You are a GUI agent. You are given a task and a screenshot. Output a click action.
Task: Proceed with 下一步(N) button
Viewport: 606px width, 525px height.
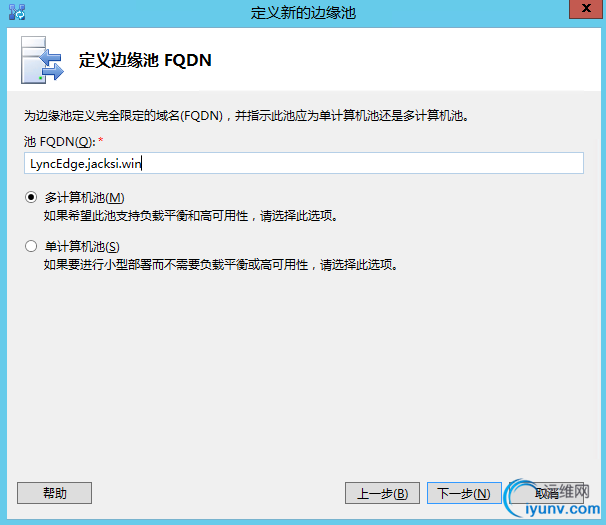point(464,493)
